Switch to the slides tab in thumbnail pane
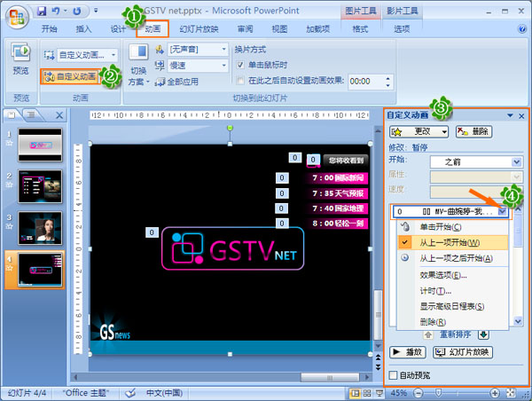This screenshot has height=401, width=532. [12, 115]
